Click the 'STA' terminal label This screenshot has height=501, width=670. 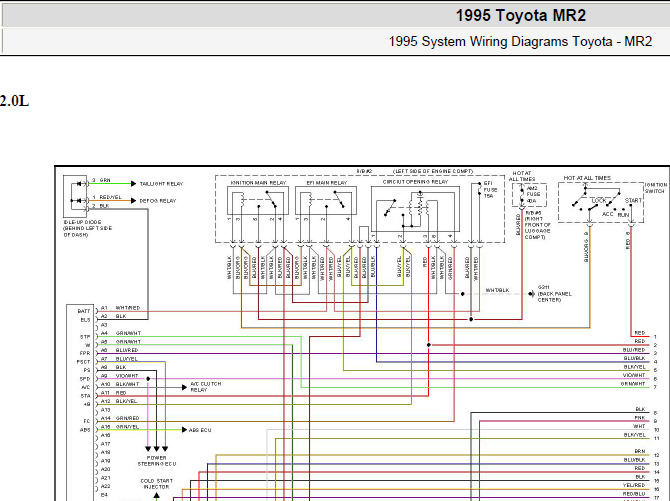85,396
